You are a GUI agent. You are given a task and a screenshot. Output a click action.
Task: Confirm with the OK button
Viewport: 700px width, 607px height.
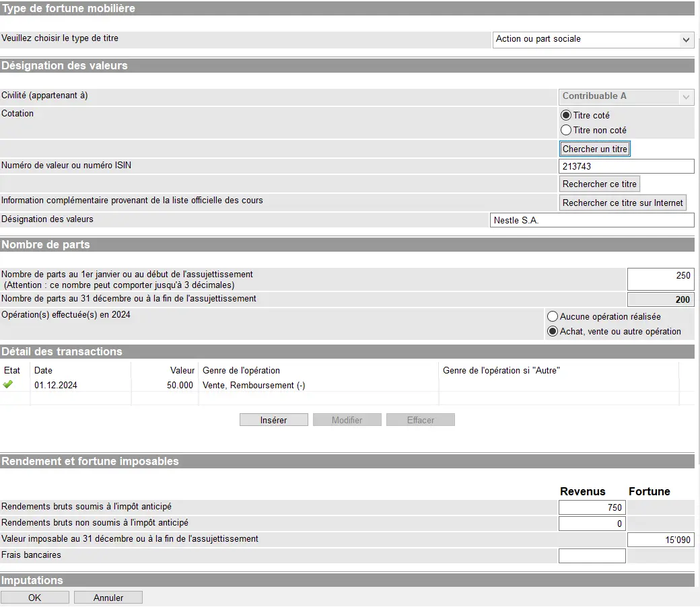point(35,598)
